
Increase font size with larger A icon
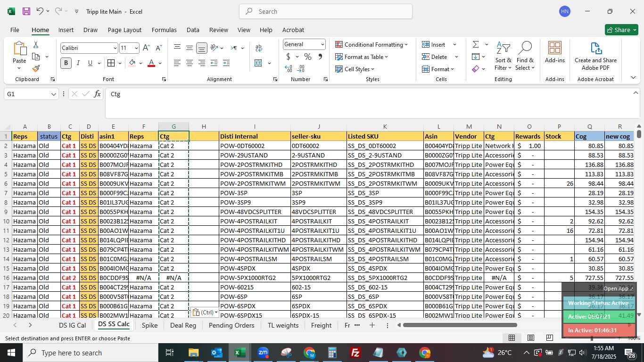(x=146, y=48)
